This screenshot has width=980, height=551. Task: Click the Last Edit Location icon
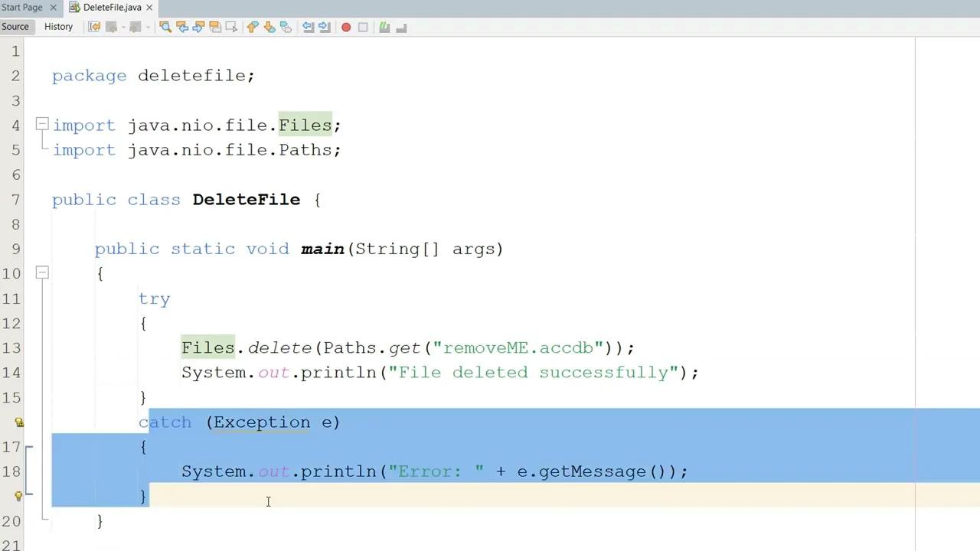point(94,28)
